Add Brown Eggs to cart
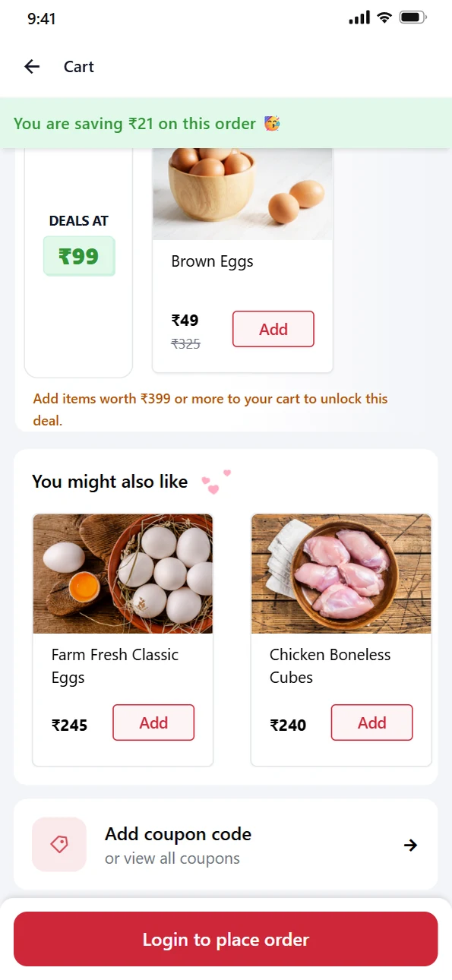The height and width of the screenshot is (980, 452). [273, 329]
